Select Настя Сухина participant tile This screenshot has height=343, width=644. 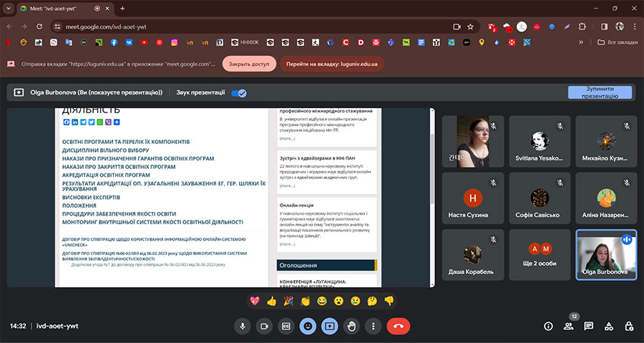click(473, 198)
